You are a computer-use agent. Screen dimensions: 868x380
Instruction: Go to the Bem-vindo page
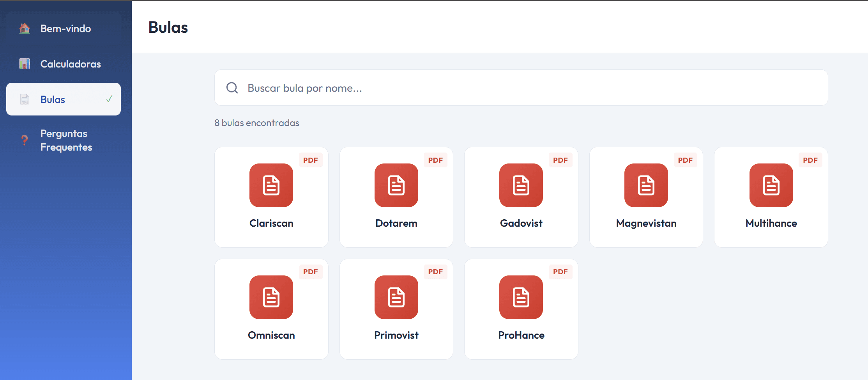pos(65,28)
